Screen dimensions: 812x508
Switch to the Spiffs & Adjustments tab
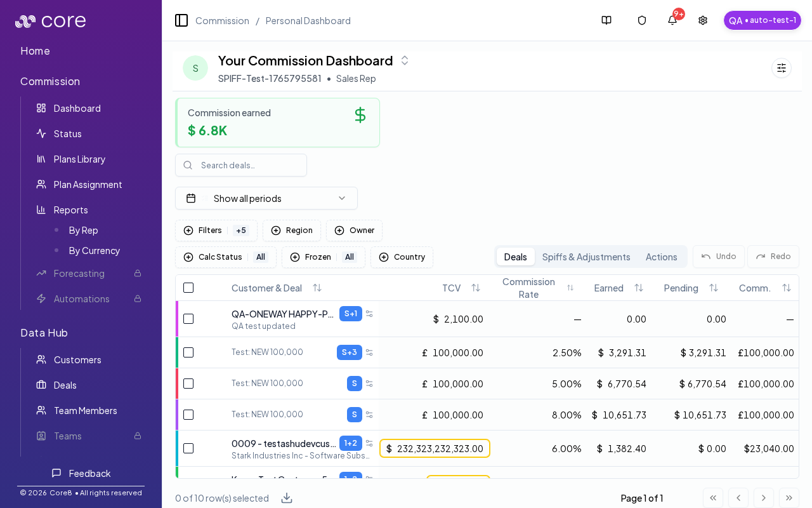click(586, 257)
